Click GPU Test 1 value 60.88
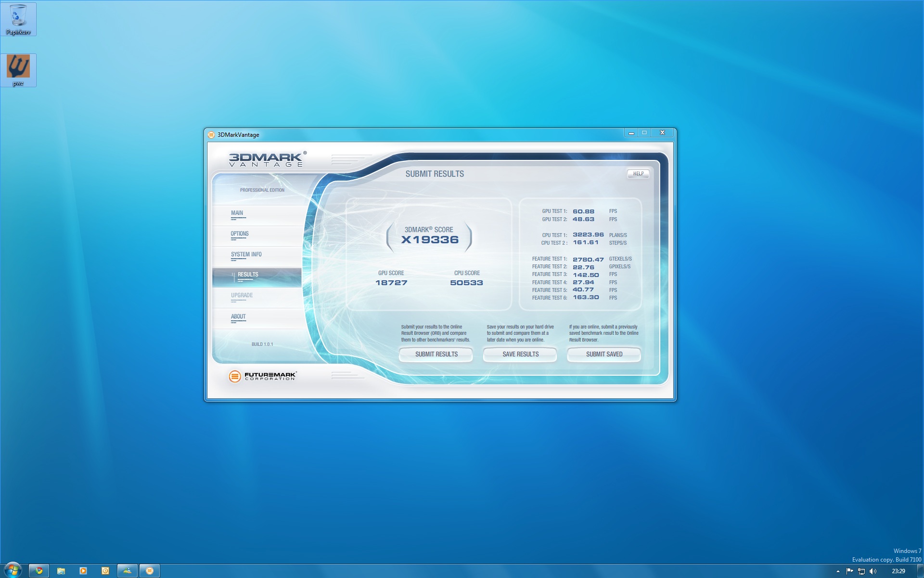924x578 pixels. tap(583, 211)
